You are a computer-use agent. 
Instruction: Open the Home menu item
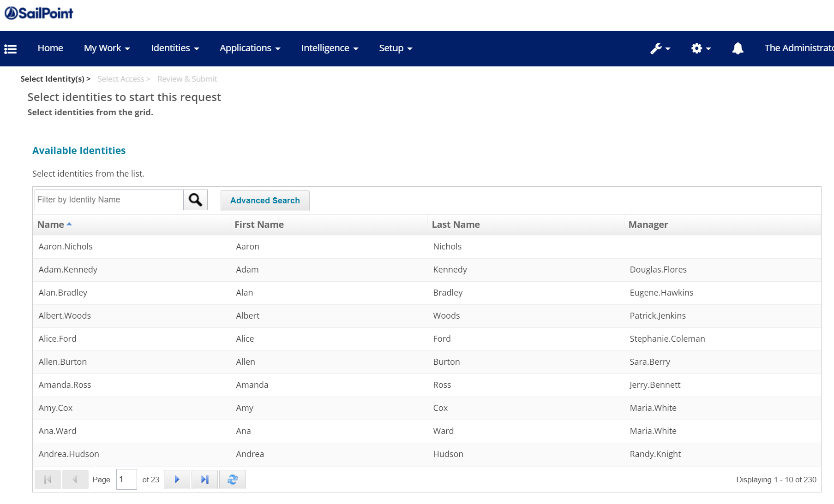[50, 48]
